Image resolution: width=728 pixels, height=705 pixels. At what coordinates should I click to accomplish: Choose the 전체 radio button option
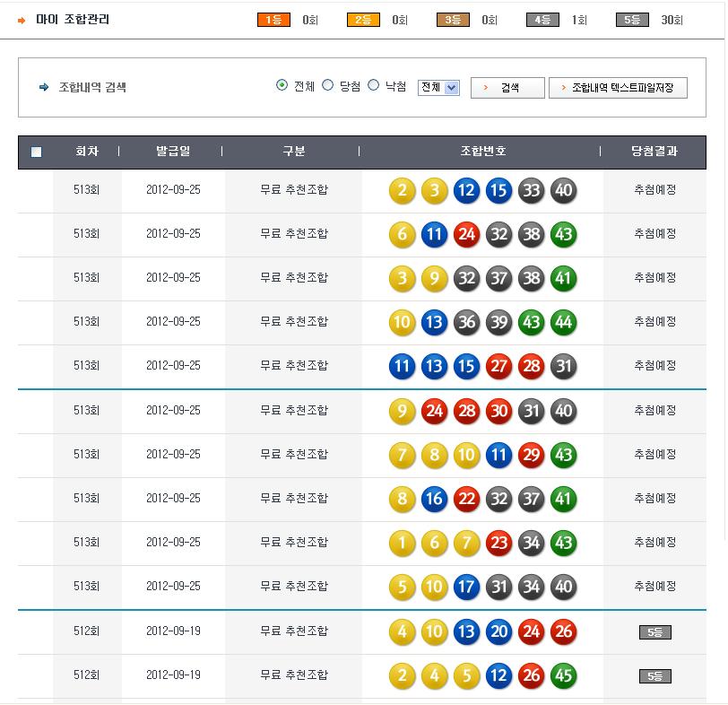click(x=282, y=86)
